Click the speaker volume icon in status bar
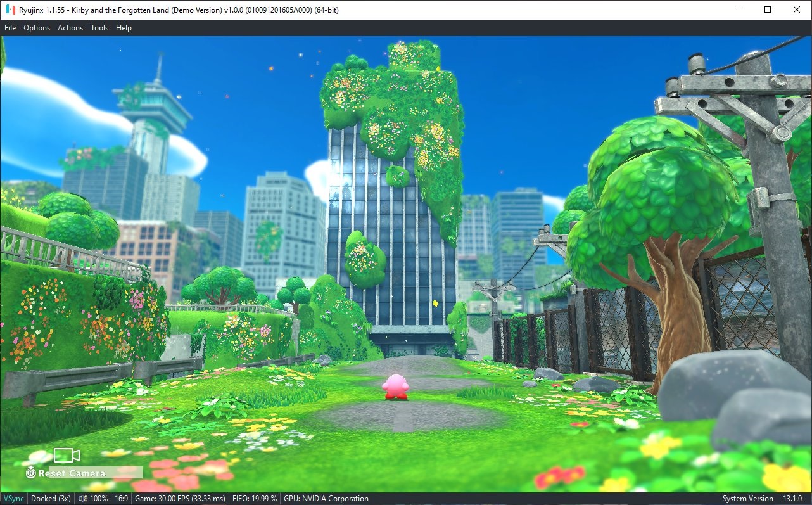This screenshot has height=505, width=812. (x=83, y=499)
